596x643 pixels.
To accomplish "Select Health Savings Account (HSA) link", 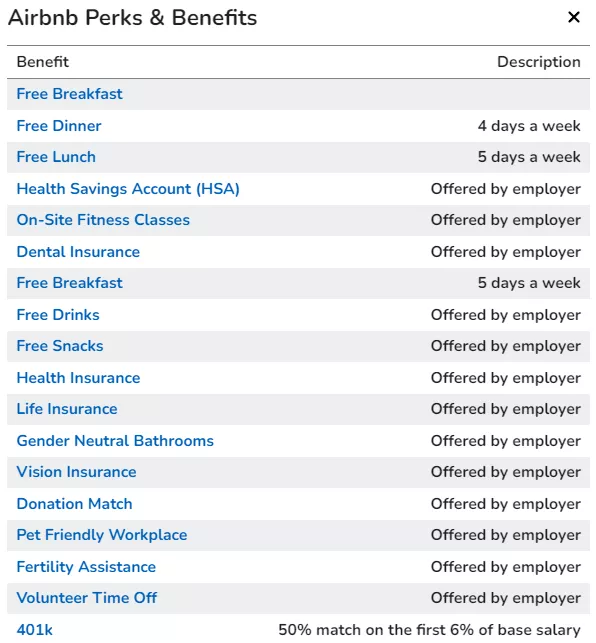I will pyautogui.click(x=128, y=189).
